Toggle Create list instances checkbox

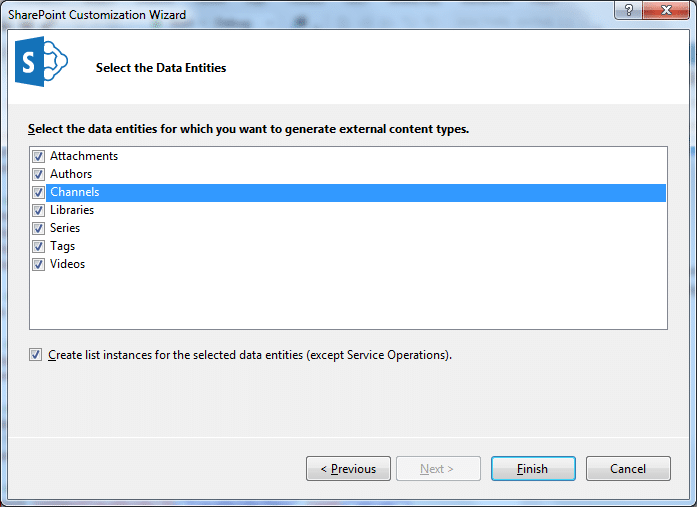pyautogui.click(x=36, y=355)
